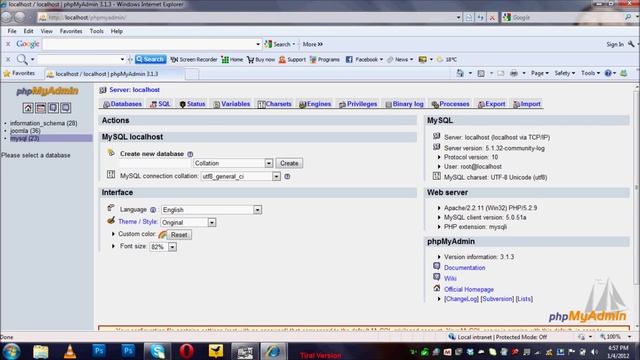The image size is (640, 360).
Task: Click the Back navigation button
Action: coord(7,17)
